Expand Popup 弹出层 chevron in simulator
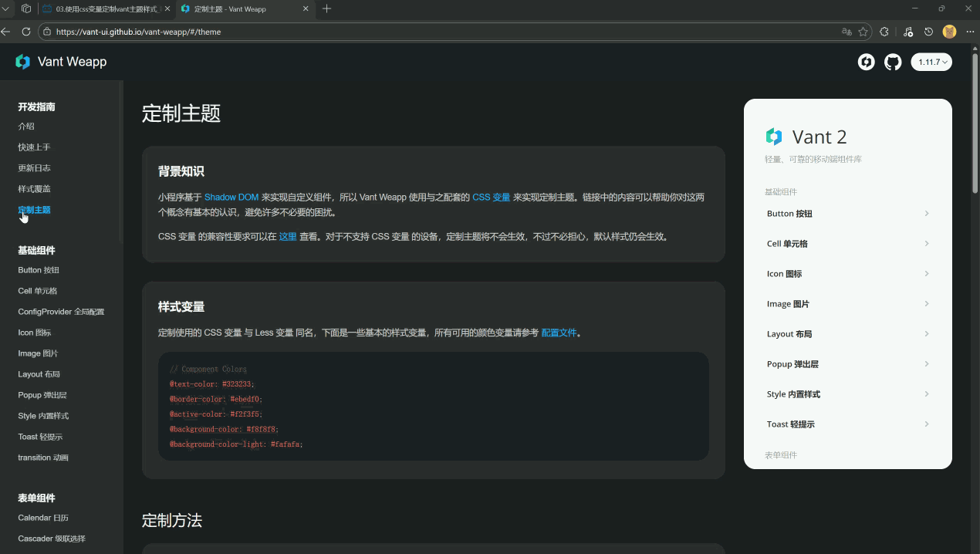The image size is (980, 554). [927, 364]
